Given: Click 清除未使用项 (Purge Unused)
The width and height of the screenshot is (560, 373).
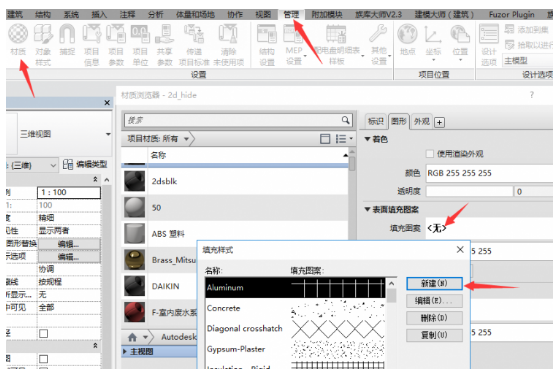Looking at the screenshot, I should point(229,44).
